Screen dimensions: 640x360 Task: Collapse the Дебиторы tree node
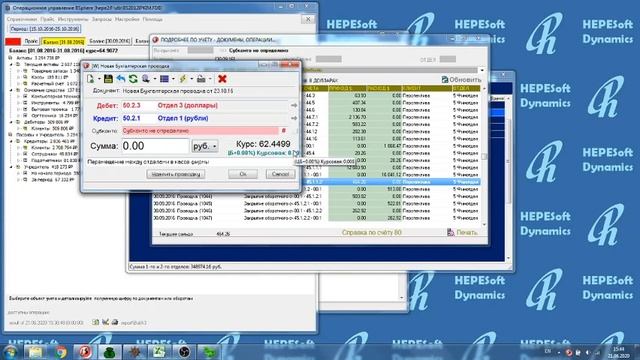pos(11,122)
